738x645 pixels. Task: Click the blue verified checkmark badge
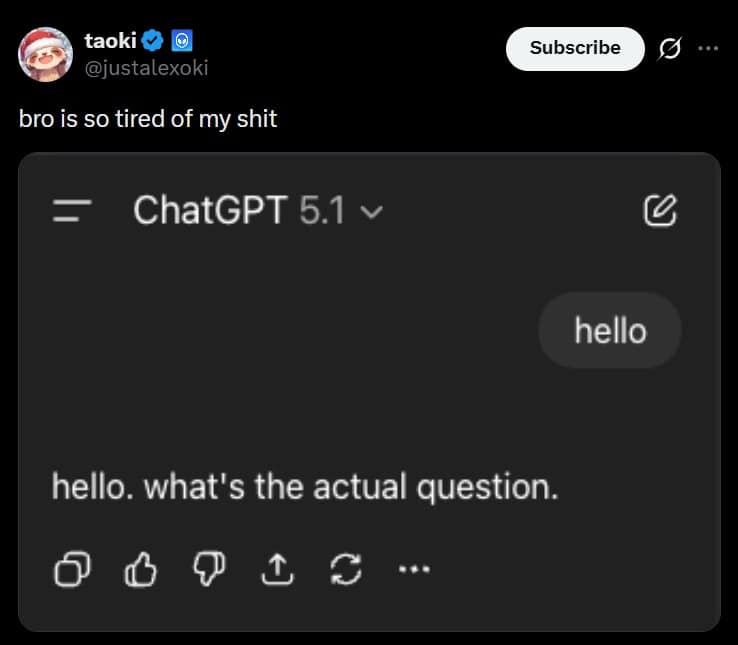pyautogui.click(x=152, y=41)
